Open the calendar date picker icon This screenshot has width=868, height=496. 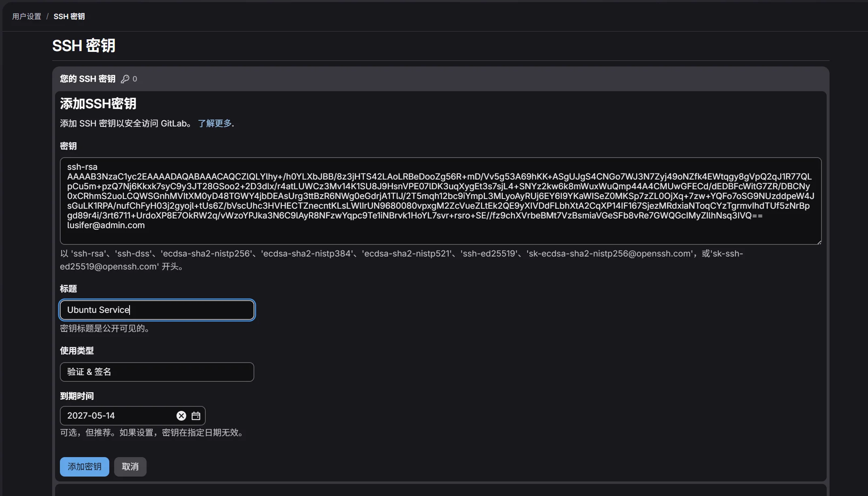coord(196,416)
